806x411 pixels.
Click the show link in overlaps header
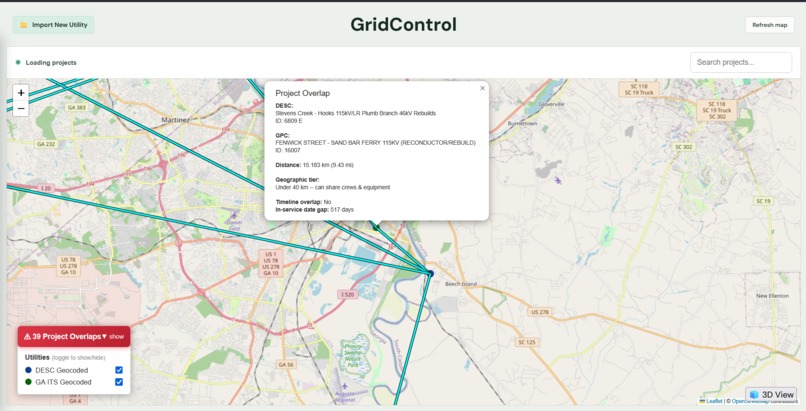[x=117, y=337]
